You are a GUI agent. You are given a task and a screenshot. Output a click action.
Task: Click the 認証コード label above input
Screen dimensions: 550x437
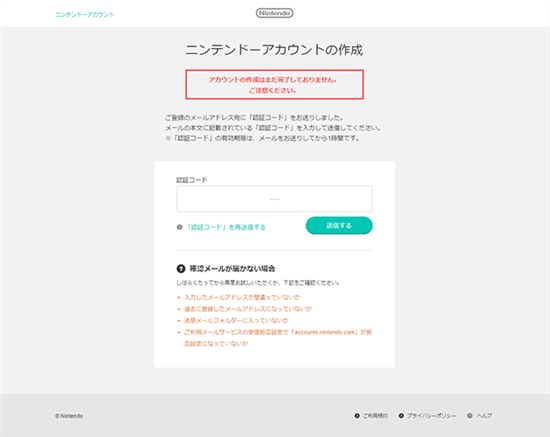(x=192, y=180)
